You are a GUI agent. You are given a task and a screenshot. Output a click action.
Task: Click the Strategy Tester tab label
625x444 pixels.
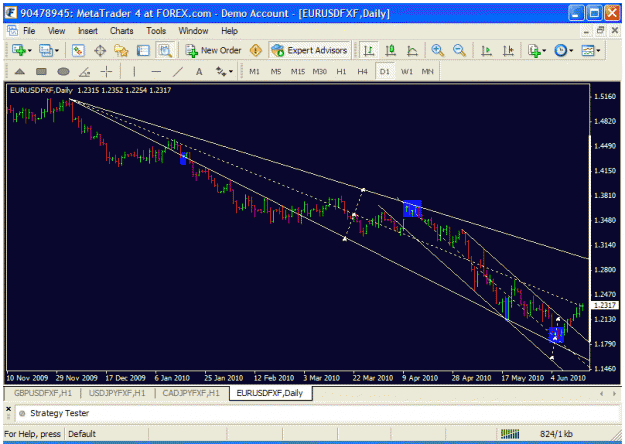coord(59,413)
